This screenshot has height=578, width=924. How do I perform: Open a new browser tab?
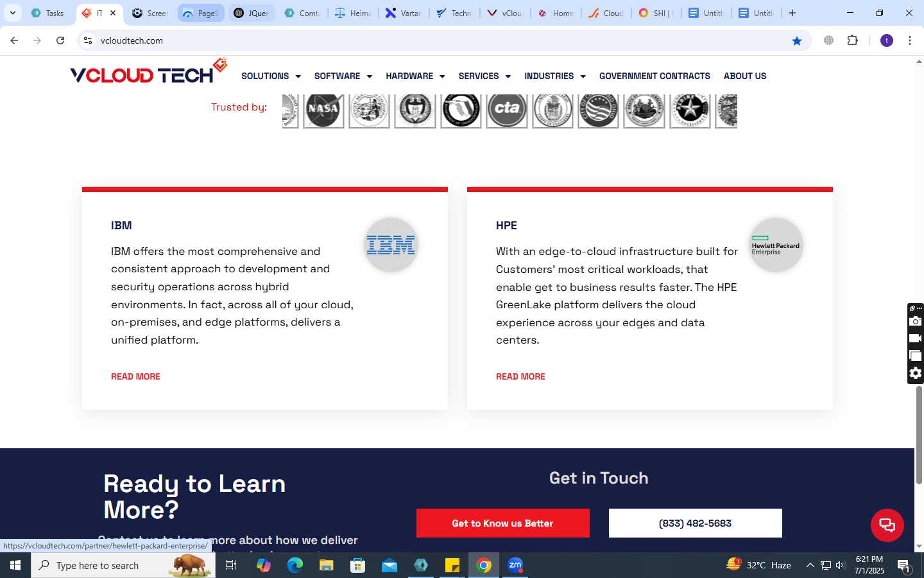pos(792,13)
